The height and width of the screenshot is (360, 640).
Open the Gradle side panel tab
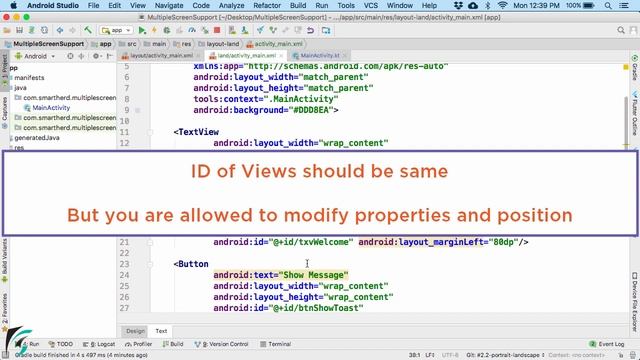pos(635,67)
